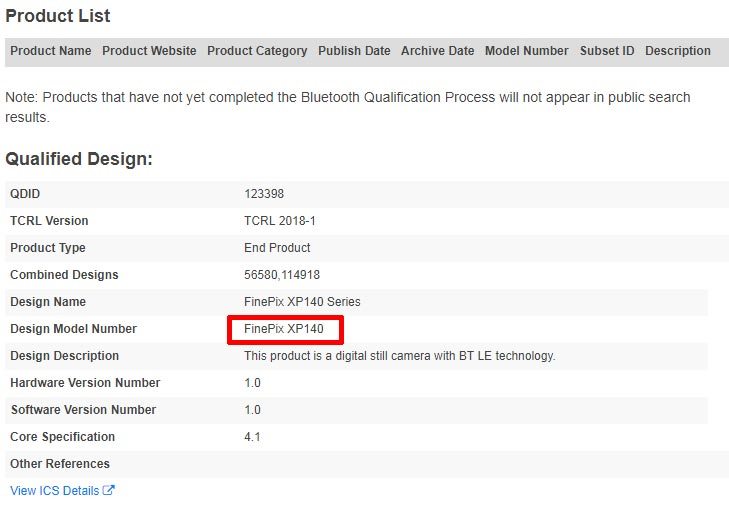Select the Hardware Version Number value 1.0
This screenshot has height=510, width=729.
(x=252, y=383)
